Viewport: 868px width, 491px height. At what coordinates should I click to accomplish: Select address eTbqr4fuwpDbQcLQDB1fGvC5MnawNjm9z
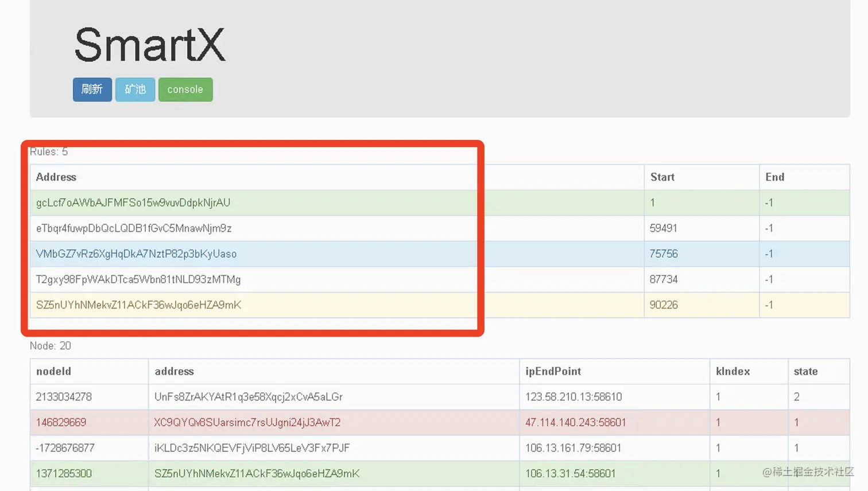(x=134, y=228)
